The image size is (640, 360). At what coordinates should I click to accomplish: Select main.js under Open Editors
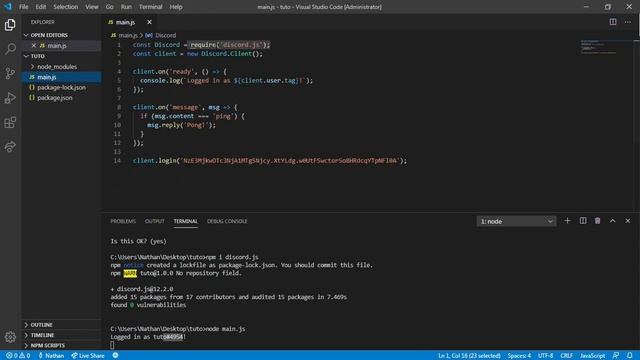(x=62, y=46)
